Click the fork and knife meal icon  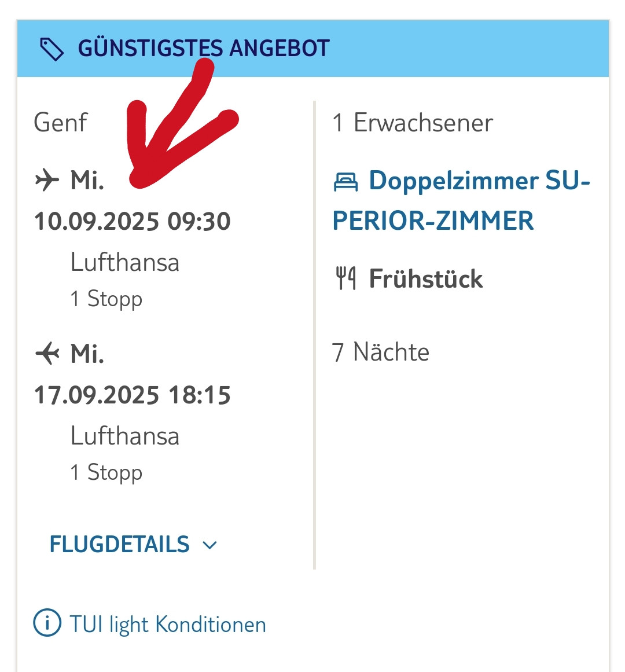click(x=345, y=278)
